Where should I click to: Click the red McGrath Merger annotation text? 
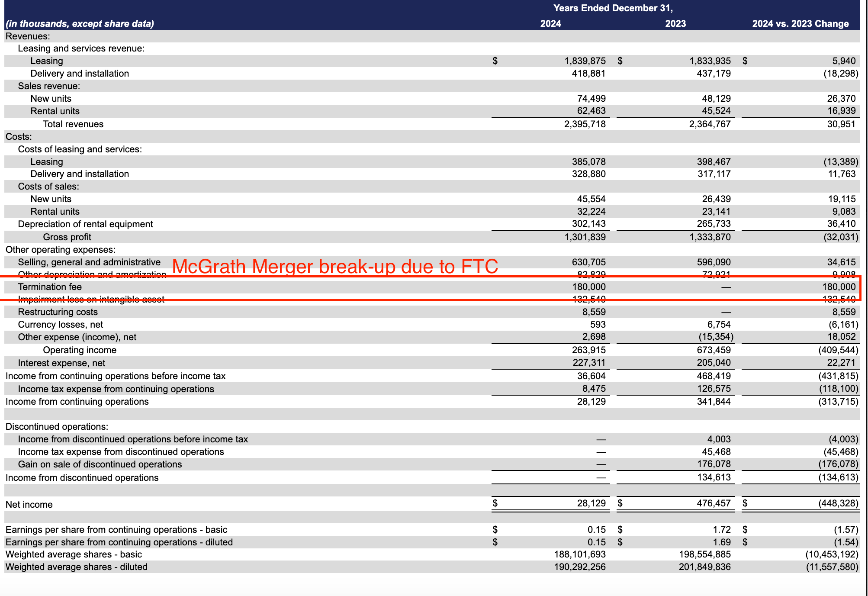(x=335, y=266)
